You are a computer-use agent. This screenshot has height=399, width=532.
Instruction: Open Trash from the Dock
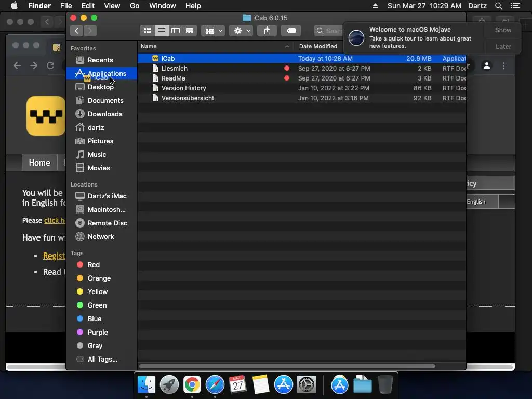385,385
